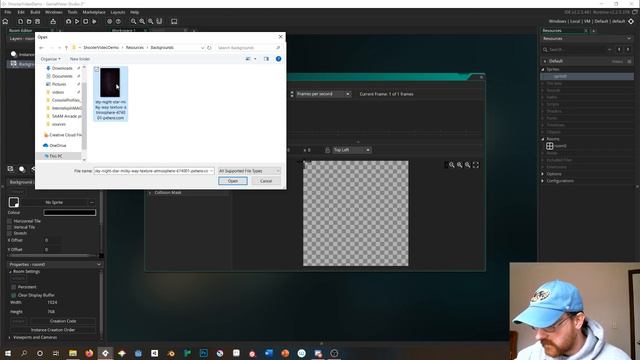Toggle the Persistent room checkbox
The height and width of the screenshot is (360, 640).
click(x=13, y=287)
